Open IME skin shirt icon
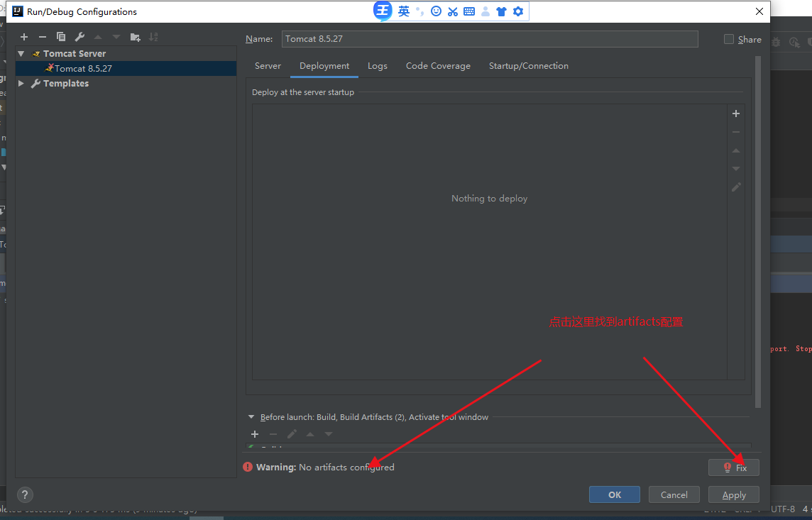This screenshot has width=812, height=520. pos(501,11)
